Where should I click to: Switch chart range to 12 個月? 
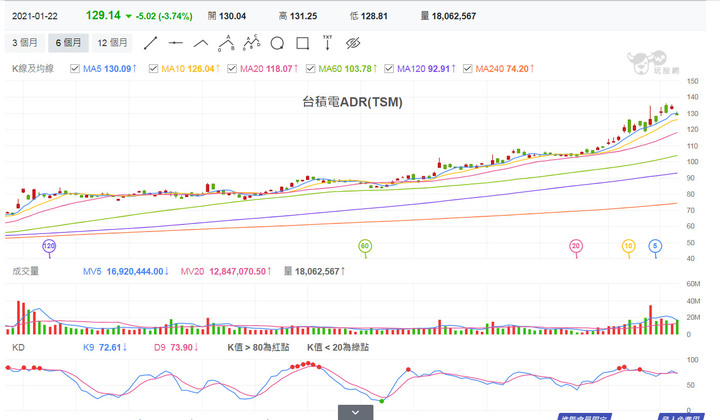click(x=112, y=43)
